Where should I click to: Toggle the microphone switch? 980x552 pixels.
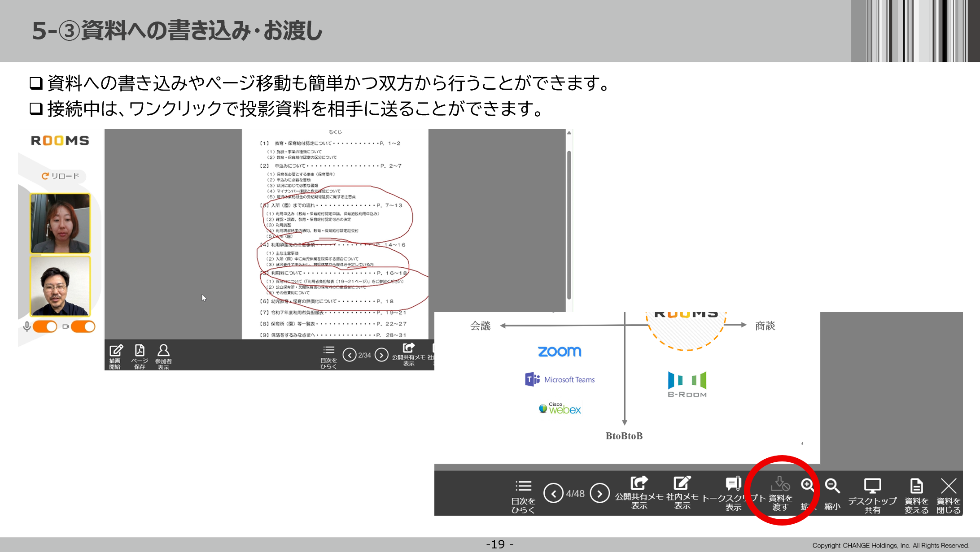click(45, 326)
